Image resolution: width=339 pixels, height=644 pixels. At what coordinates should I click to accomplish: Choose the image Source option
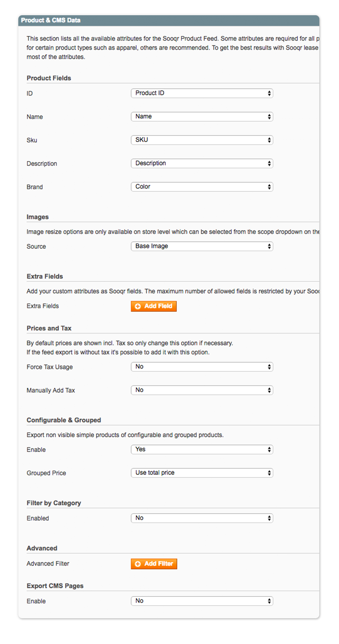click(x=202, y=246)
